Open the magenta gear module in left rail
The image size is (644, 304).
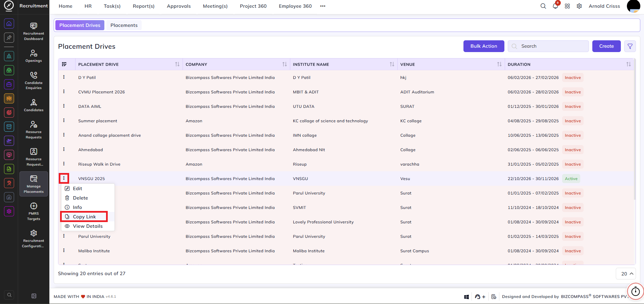click(x=9, y=211)
